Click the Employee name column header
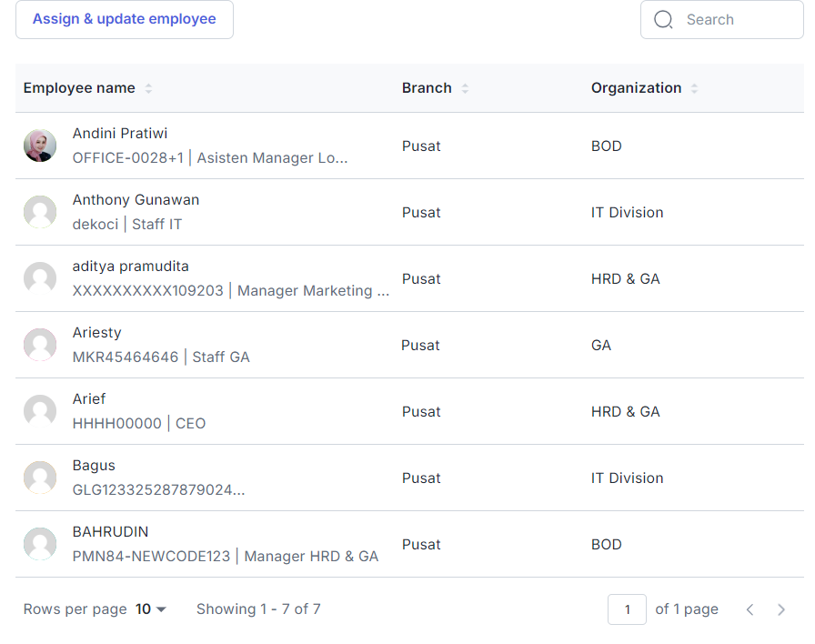815x644 pixels. [x=79, y=88]
